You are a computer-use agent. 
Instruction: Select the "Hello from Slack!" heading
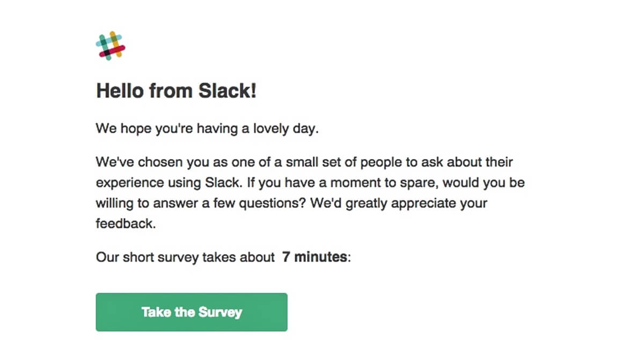pos(177,91)
